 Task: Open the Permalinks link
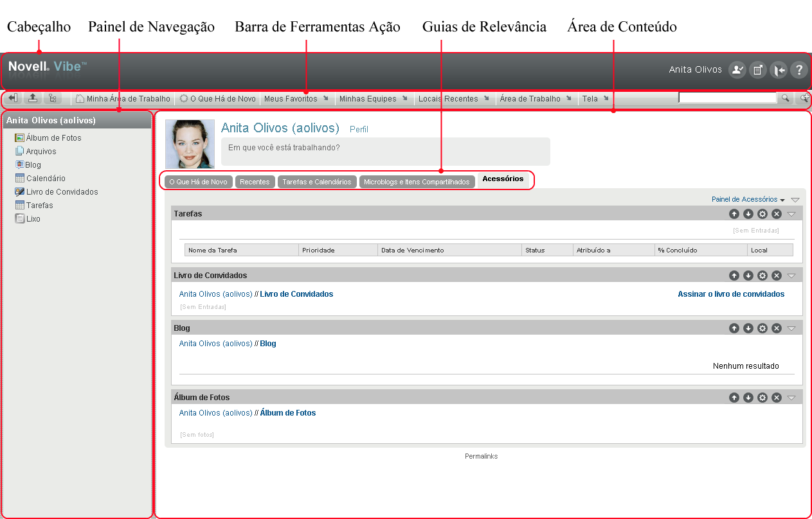pos(482,456)
